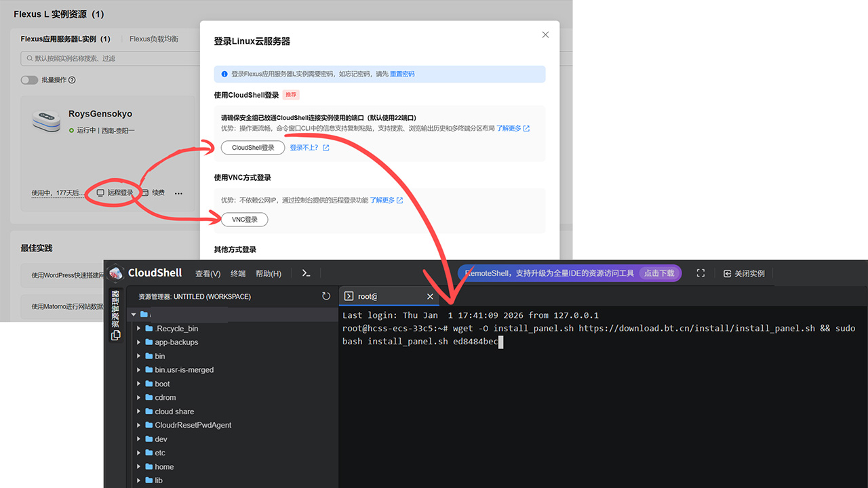Open 了解更多 link in CloudShell section
The image size is (868, 488).
pyautogui.click(x=513, y=128)
